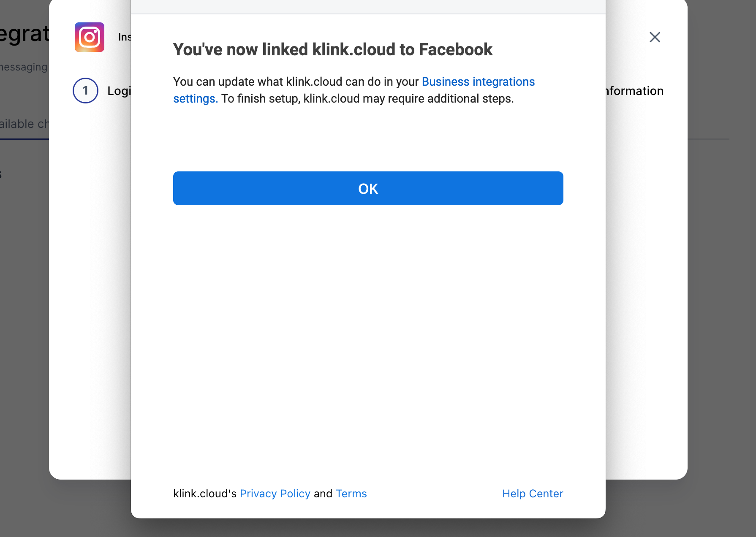The width and height of the screenshot is (756, 537).
Task: Open the Terms link
Action: (351, 494)
